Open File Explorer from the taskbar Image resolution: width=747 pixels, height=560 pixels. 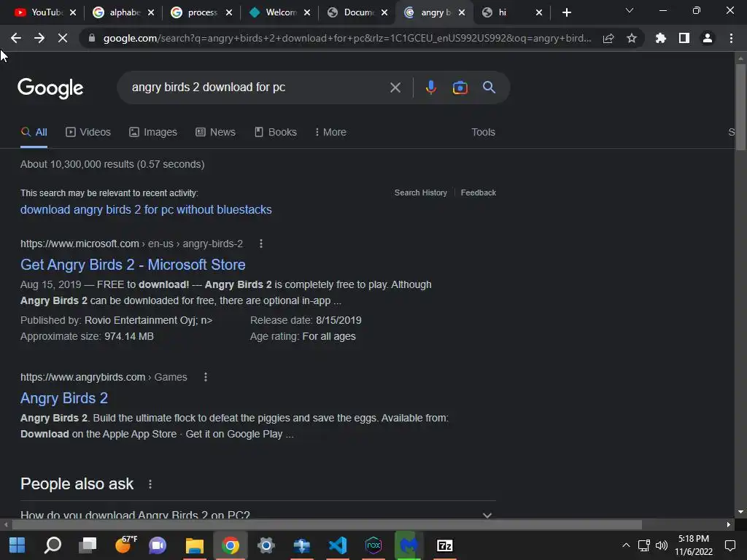click(194, 545)
